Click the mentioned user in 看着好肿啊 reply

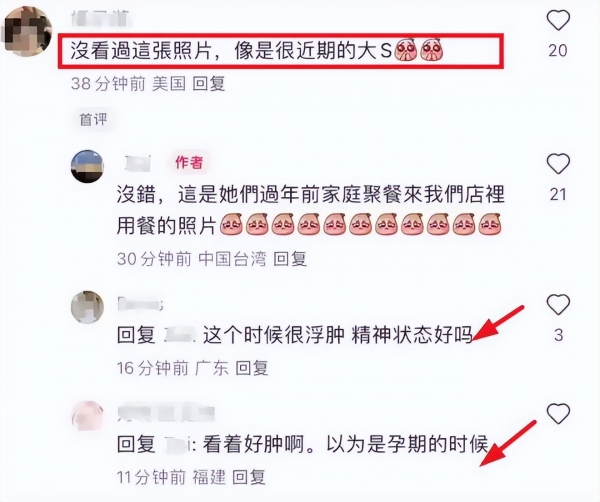click(x=179, y=444)
